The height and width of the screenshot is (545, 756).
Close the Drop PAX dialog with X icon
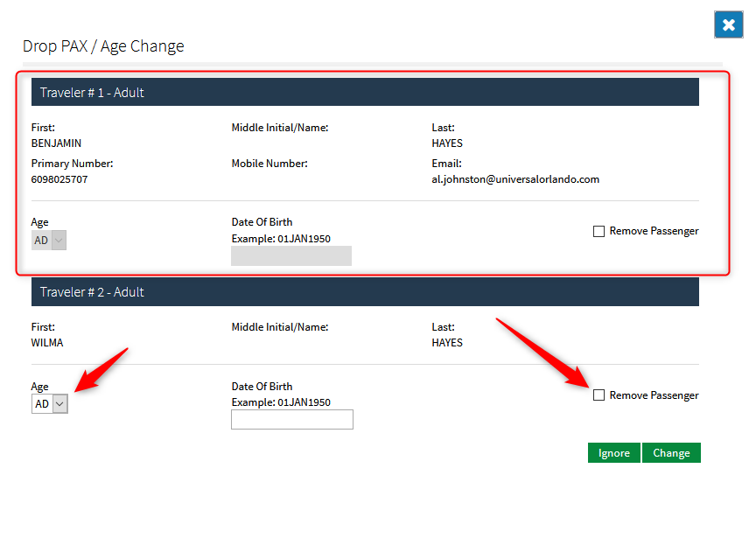click(x=728, y=24)
